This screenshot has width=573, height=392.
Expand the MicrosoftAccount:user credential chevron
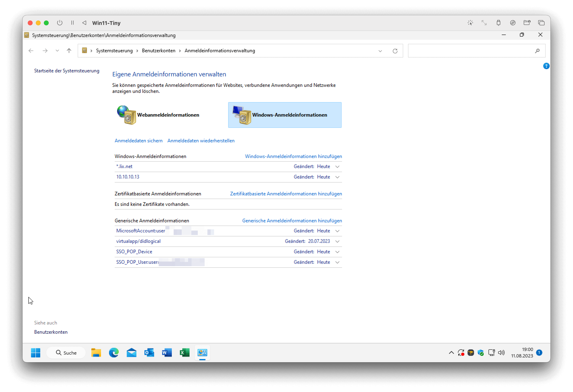pyautogui.click(x=338, y=231)
